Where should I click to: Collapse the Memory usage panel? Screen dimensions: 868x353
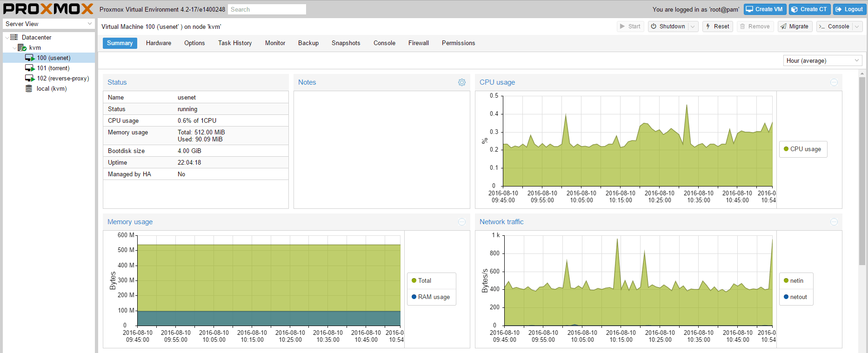pyautogui.click(x=461, y=222)
